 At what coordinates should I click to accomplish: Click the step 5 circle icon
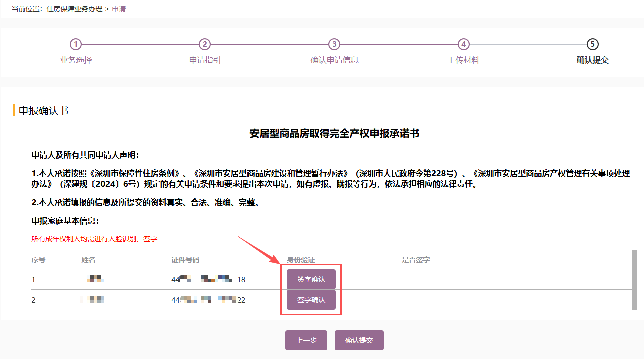(x=592, y=44)
